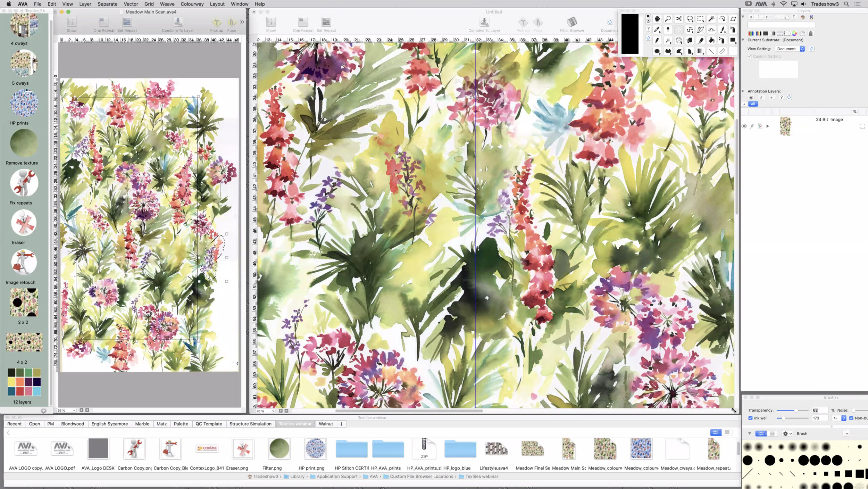Open the Colourway menu

[x=192, y=4]
